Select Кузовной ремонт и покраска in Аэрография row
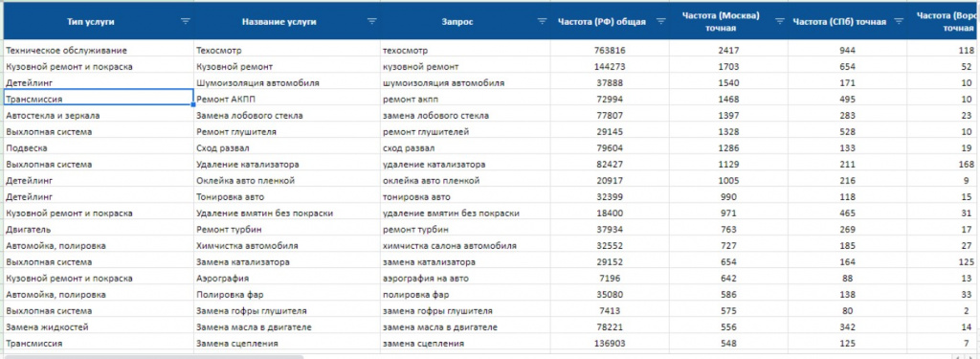The image size is (980, 359). click(99, 278)
